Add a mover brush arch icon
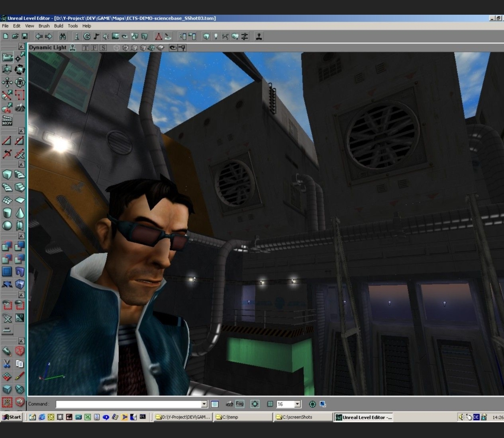Image resolution: width=504 pixels, height=438 pixels. pyautogui.click(x=20, y=272)
